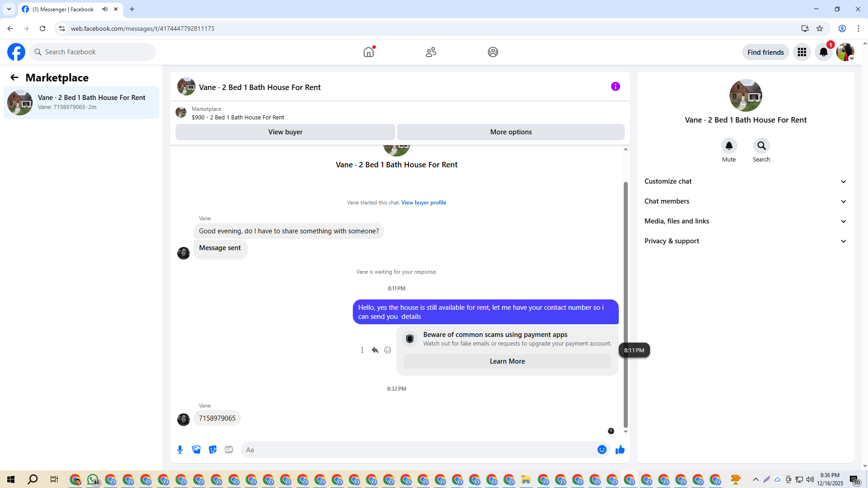Open Vane 2 Bed 1 Bath conversation
Screen dimensions: 868x488
[81, 103]
